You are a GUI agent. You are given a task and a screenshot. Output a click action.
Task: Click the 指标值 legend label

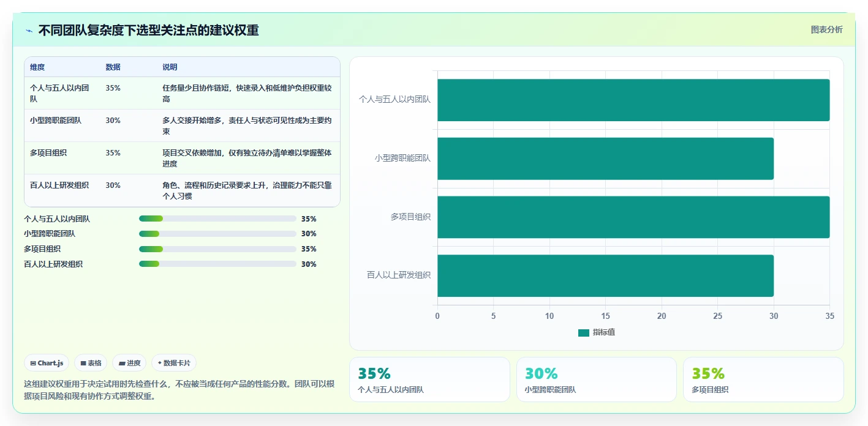[604, 332]
